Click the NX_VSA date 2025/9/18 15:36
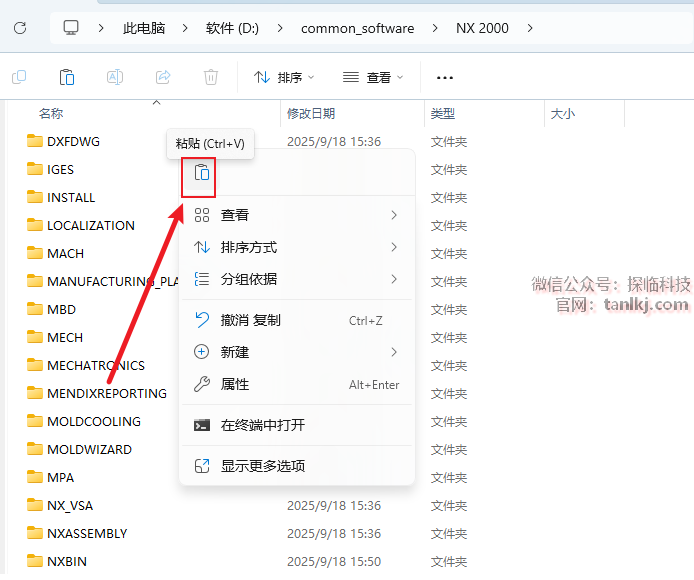 (x=334, y=505)
